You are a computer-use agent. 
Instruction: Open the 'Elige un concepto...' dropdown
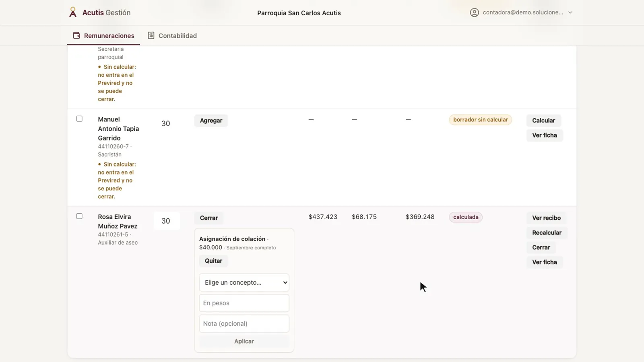(244, 282)
